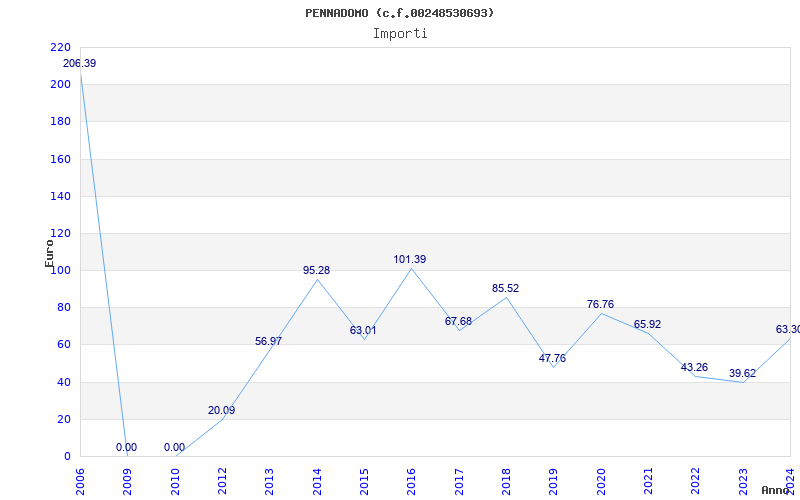Click x-axis year label 2017
The image size is (800, 500).
459,482
